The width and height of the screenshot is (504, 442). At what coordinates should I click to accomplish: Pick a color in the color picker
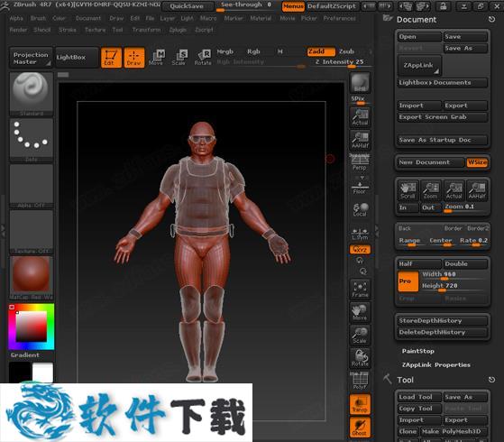pyautogui.click(x=32, y=327)
